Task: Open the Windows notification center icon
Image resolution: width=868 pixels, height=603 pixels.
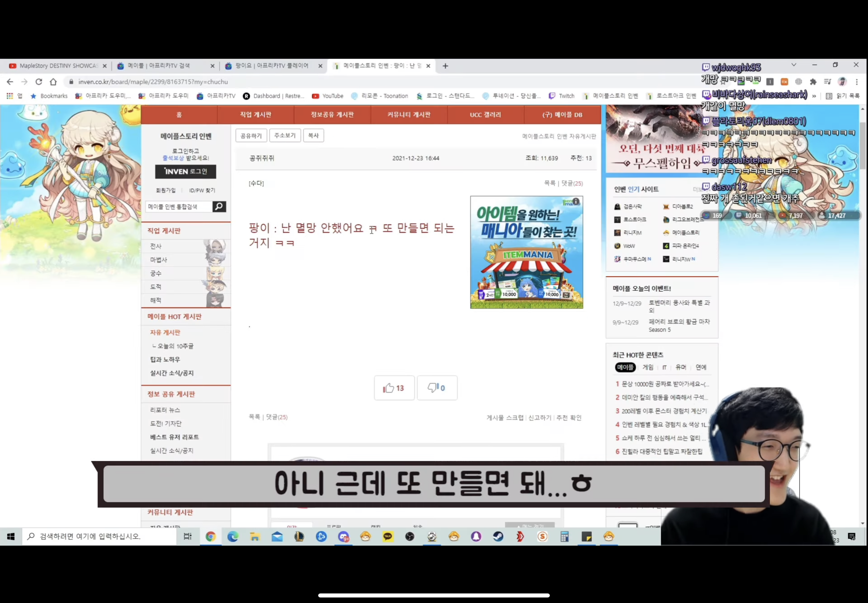Action: tap(852, 536)
